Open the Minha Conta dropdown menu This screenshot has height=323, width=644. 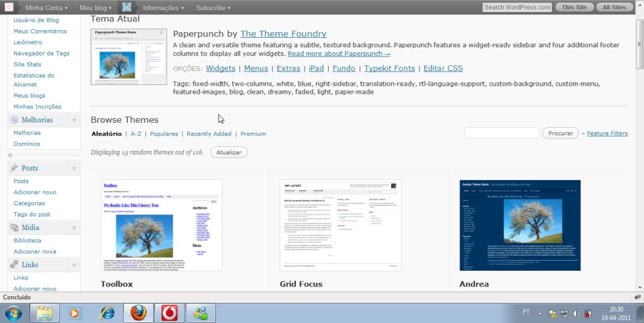pos(46,8)
